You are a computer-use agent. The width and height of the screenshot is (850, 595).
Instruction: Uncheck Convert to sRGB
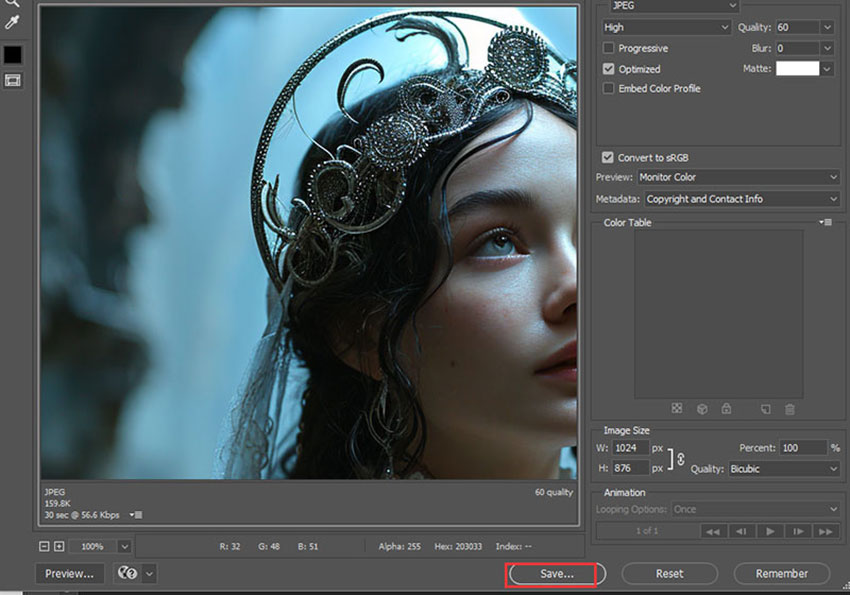[x=608, y=158]
